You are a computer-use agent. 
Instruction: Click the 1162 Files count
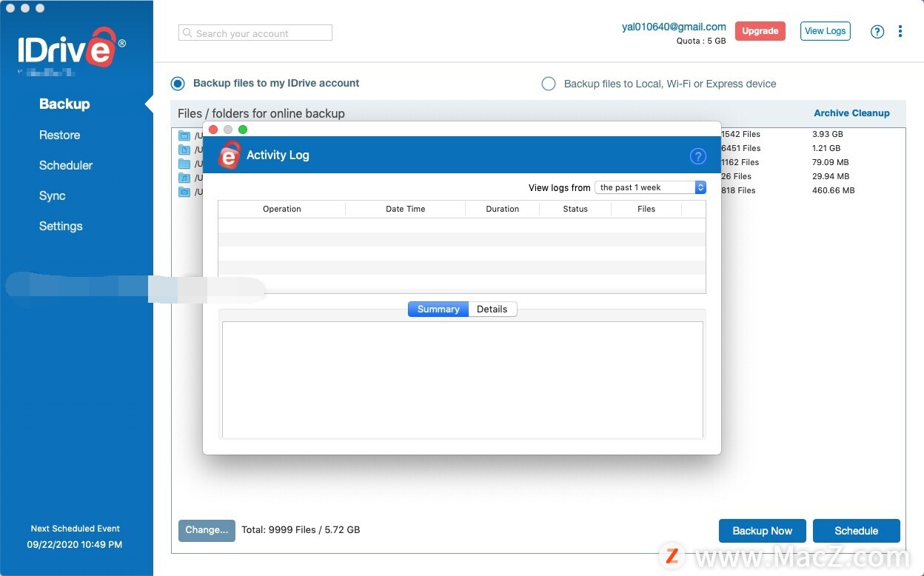tap(740, 162)
